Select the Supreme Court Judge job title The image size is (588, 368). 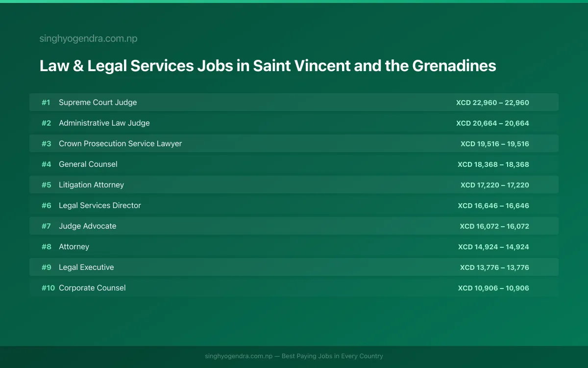tap(98, 103)
